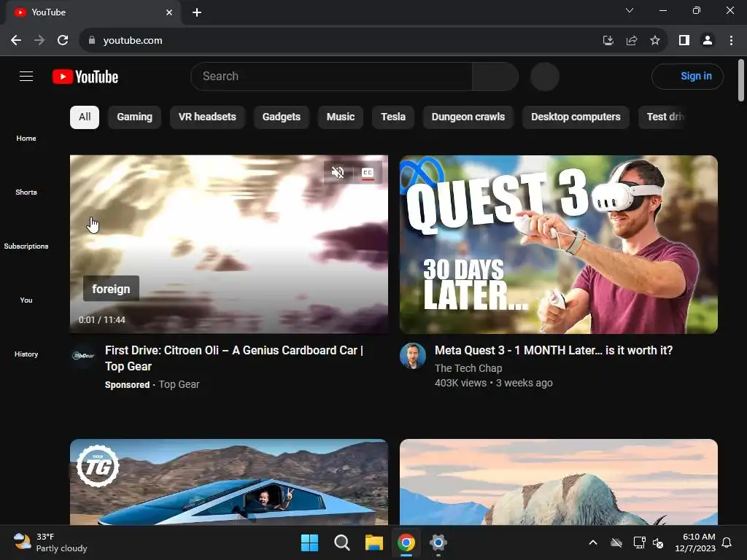Close the YouTube browser tab
The height and width of the screenshot is (560, 747).
[169, 12]
